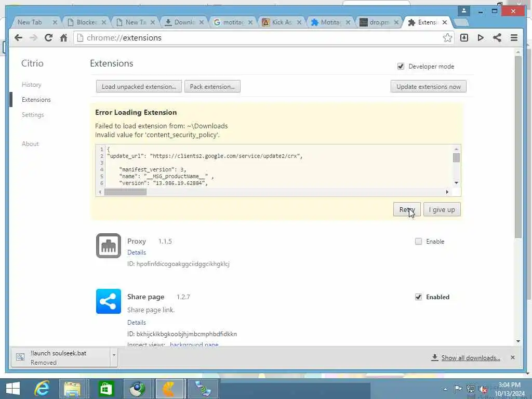Click Load unpacked extension button
The width and height of the screenshot is (532, 399).
point(139,87)
